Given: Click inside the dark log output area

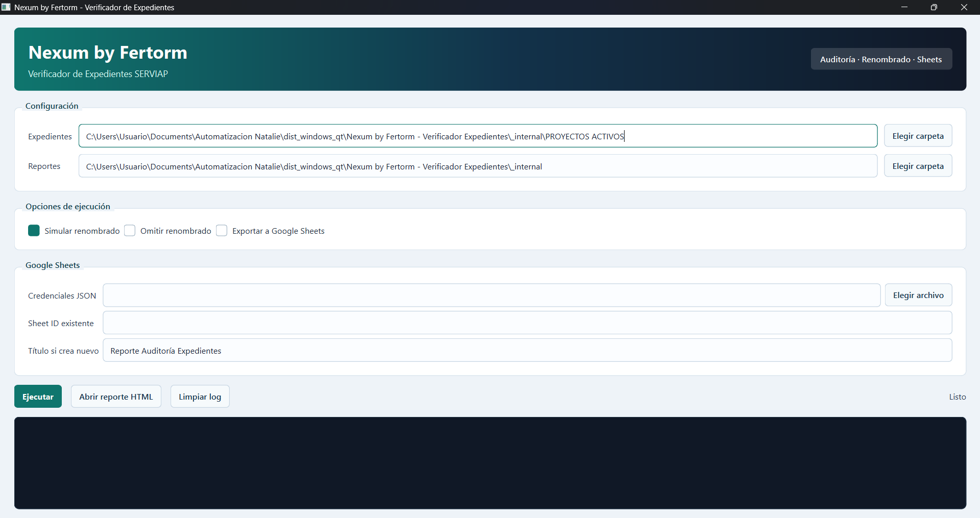Looking at the screenshot, I should 490,463.
